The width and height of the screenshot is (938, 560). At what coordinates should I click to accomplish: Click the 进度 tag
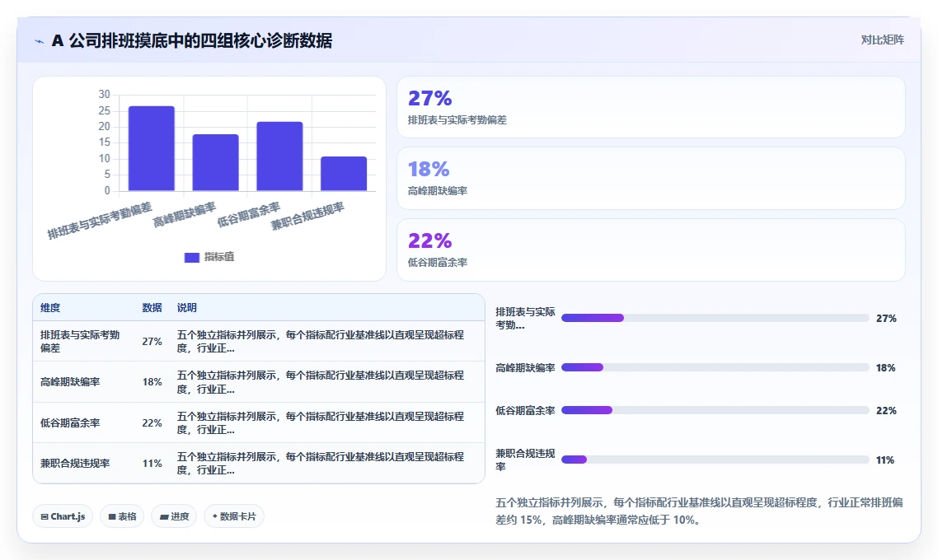pyautogui.click(x=174, y=516)
